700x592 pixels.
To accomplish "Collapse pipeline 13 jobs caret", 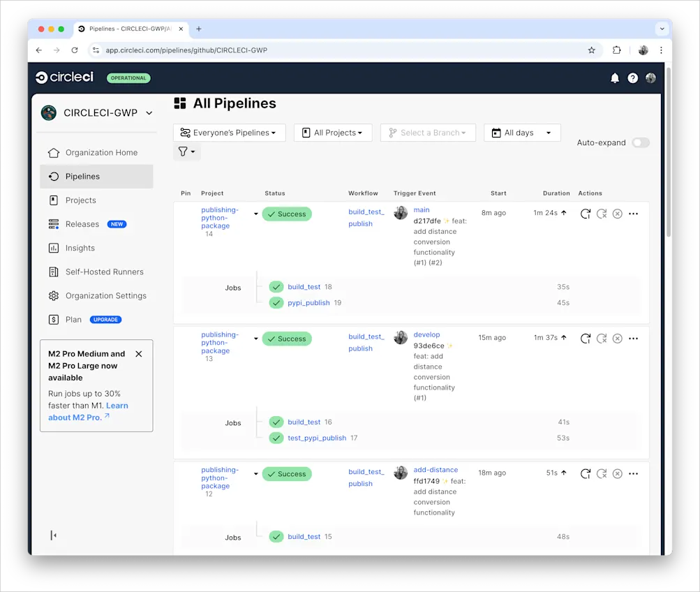I will pyautogui.click(x=256, y=339).
